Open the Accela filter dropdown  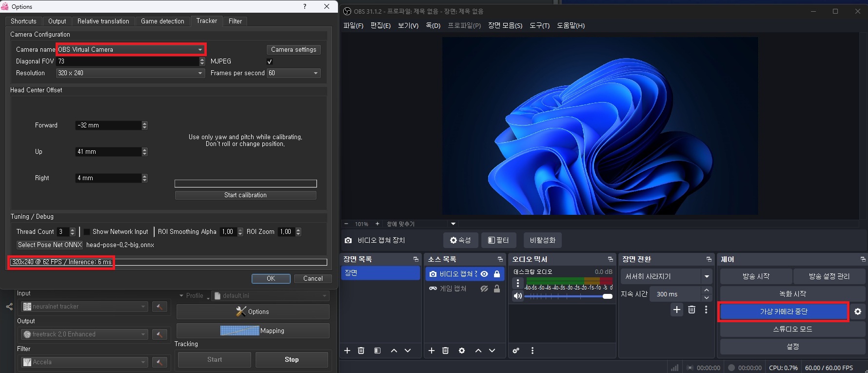[84, 362]
